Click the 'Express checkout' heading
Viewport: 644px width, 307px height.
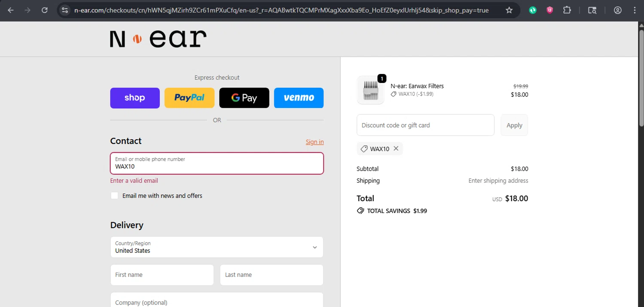pos(217,78)
